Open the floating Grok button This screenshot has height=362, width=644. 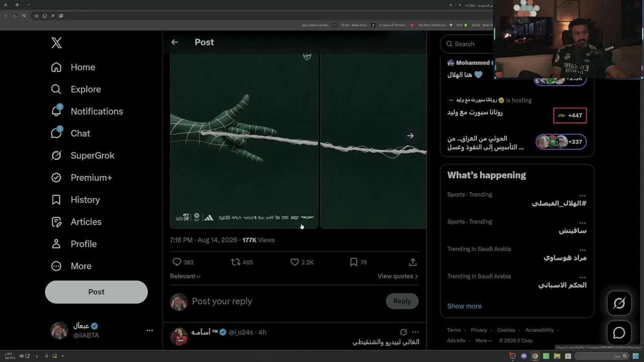[x=619, y=303]
